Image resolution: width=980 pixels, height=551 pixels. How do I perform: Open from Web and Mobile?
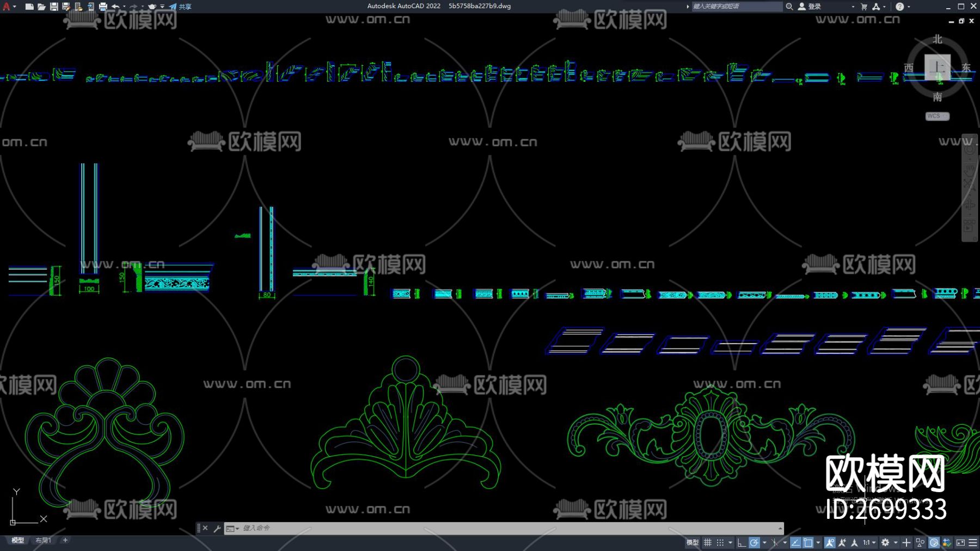[x=78, y=7]
